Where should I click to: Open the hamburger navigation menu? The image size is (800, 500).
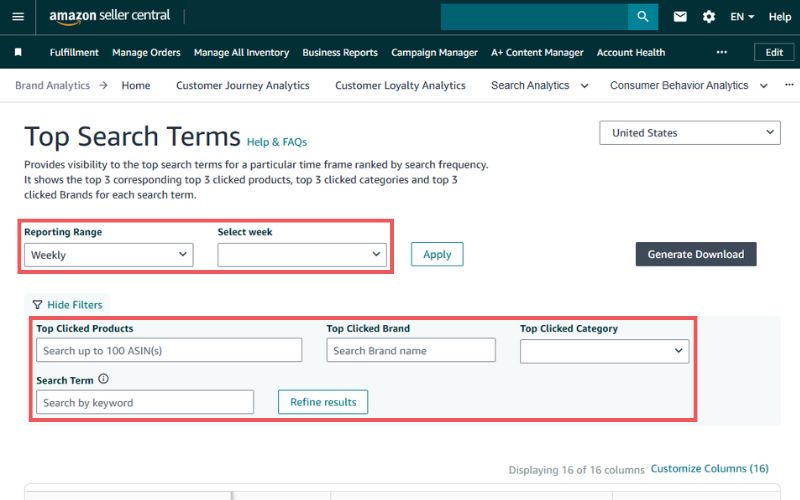tap(18, 17)
